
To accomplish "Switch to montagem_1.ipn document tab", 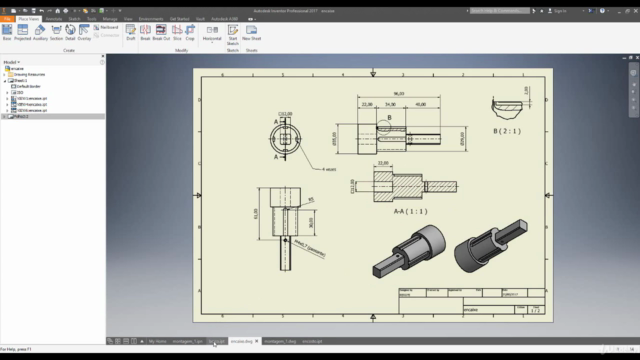I will tap(187, 341).
